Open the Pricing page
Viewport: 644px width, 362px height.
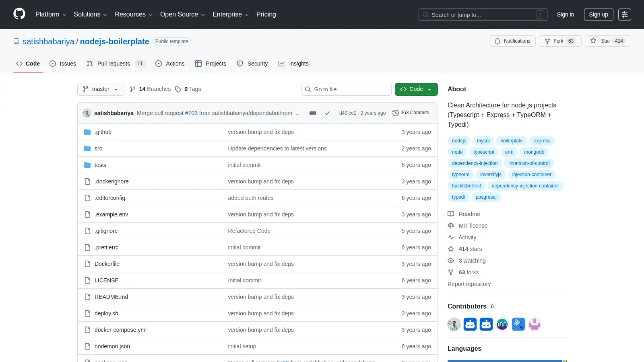266,14
